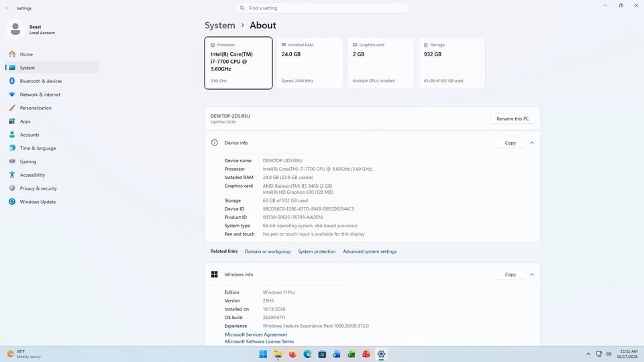Click the Device ID value text
Image resolution: width=644 pixels, height=362 pixels.
[308, 209]
